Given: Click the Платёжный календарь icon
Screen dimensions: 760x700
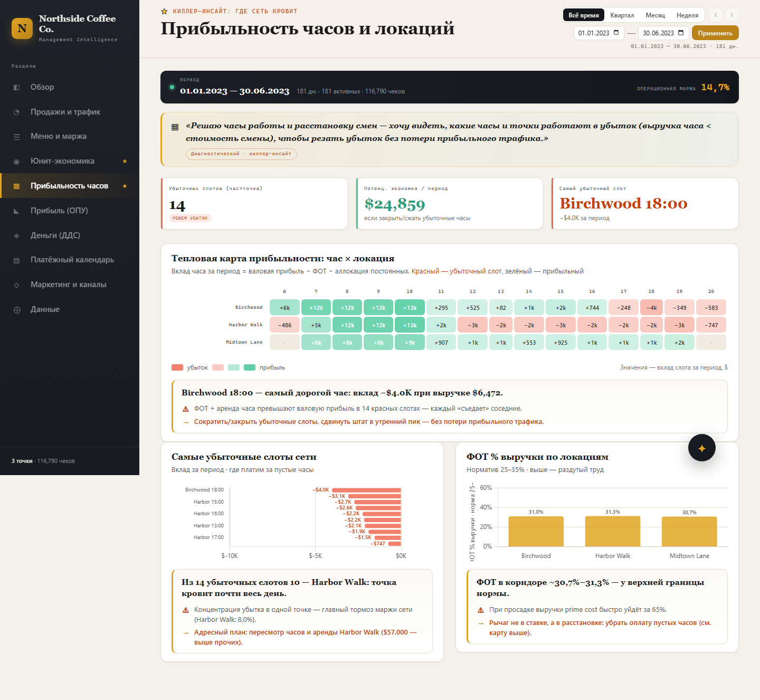Looking at the screenshot, I should [x=16, y=260].
